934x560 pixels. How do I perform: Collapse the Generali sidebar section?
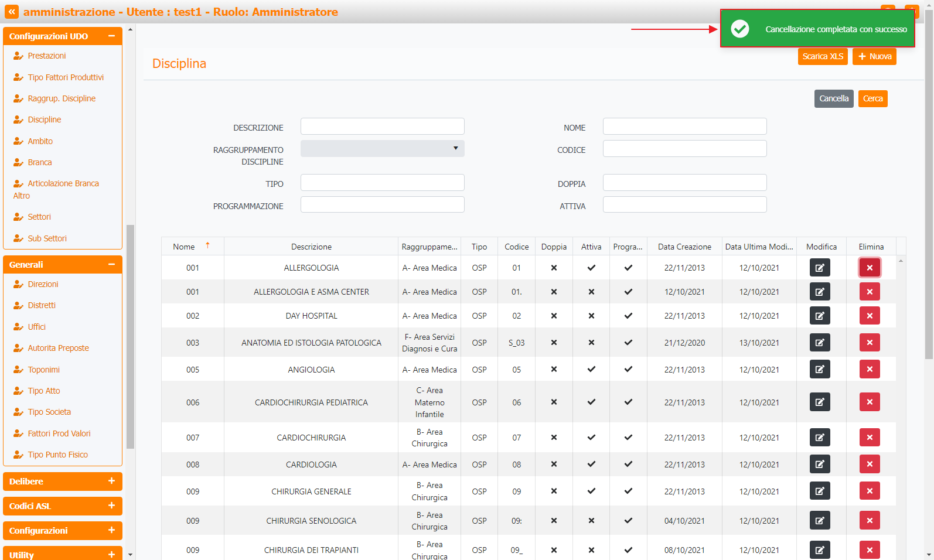tap(111, 264)
